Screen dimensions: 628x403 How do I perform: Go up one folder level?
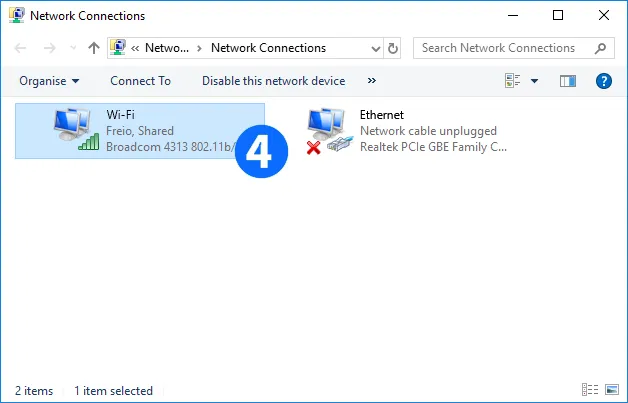(94, 48)
